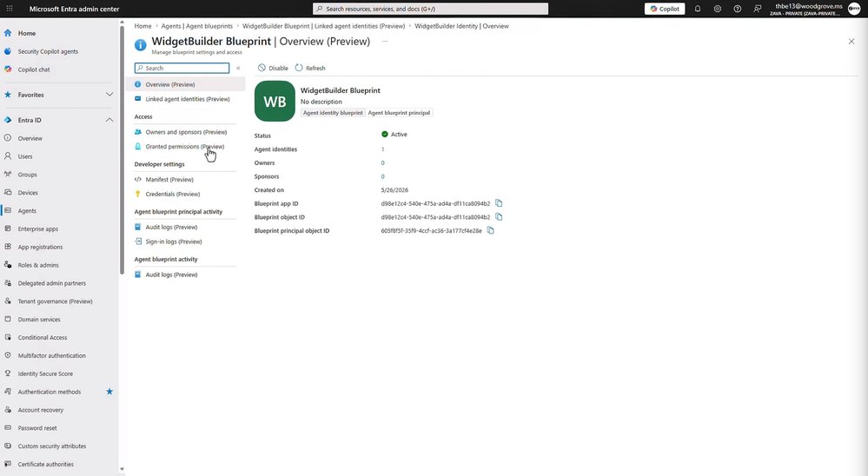Click the Refresh toolbar button
This screenshot has height=476, width=868.
click(310, 68)
